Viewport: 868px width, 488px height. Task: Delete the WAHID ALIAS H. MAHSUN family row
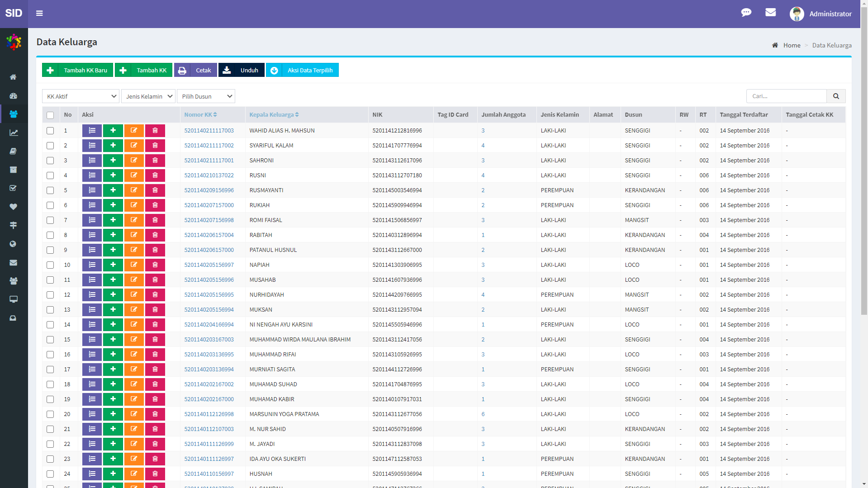coord(155,131)
